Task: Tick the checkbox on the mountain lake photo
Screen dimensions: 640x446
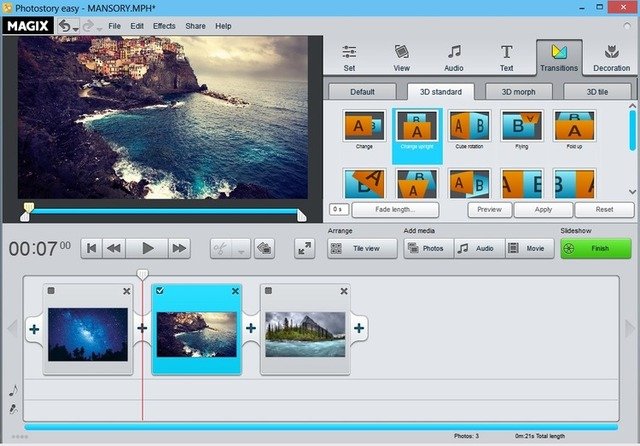Action: 270,291
